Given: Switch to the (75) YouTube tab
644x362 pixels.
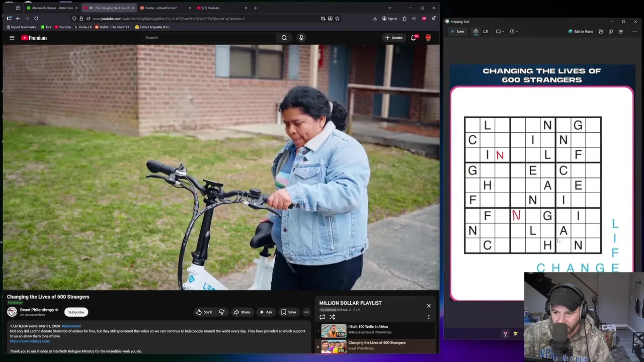Looking at the screenshot, I should [x=222, y=8].
